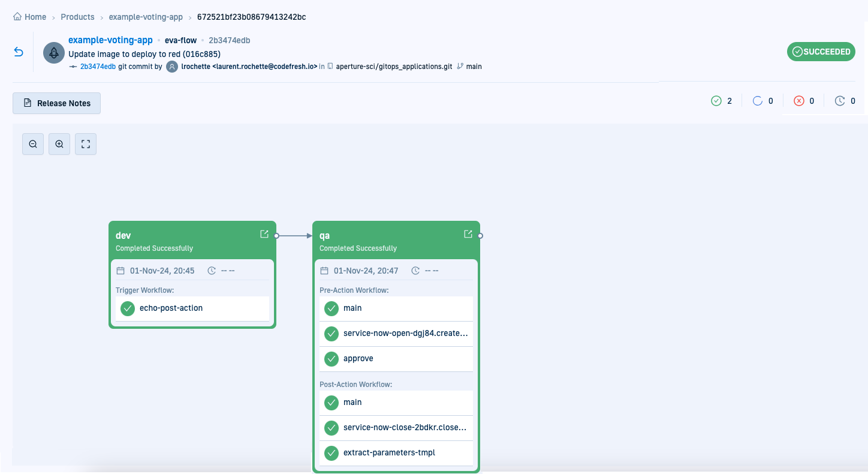Click the succeeded count green check icon
This screenshot has width=868, height=474.
(716, 101)
